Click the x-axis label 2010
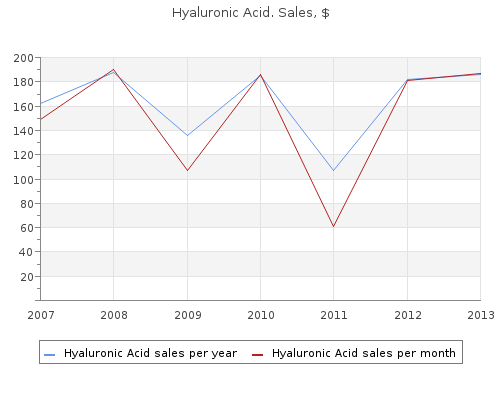This screenshot has height=400, width=500. pos(261,315)
